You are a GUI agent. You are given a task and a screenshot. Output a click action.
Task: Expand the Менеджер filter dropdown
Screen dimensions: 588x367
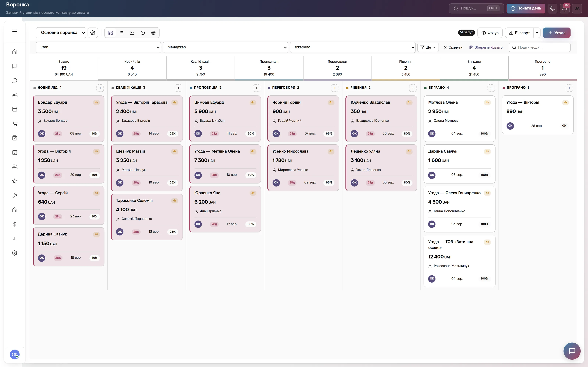(x=225, y=47)
